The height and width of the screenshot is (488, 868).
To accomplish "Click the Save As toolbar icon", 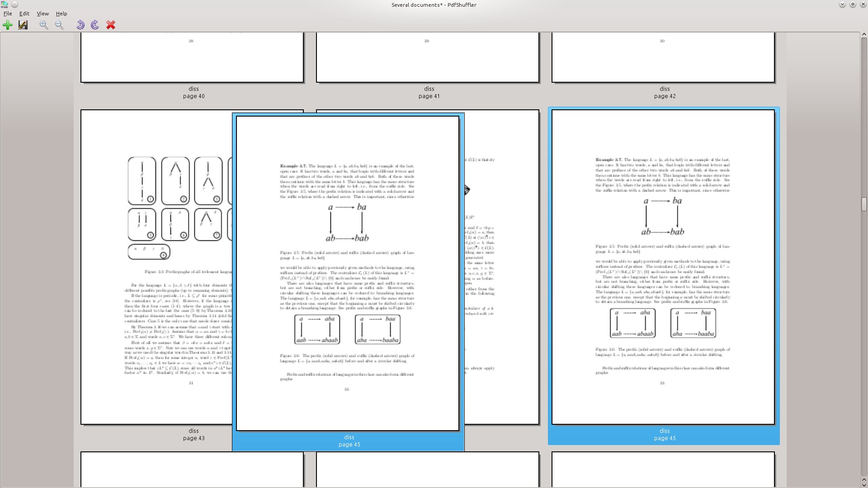I will (x=23, y=25).
